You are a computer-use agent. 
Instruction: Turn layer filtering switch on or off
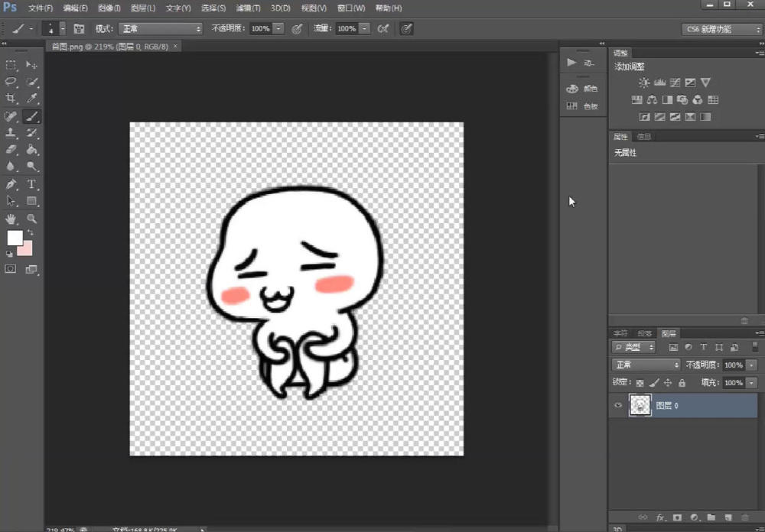[755, 347]
